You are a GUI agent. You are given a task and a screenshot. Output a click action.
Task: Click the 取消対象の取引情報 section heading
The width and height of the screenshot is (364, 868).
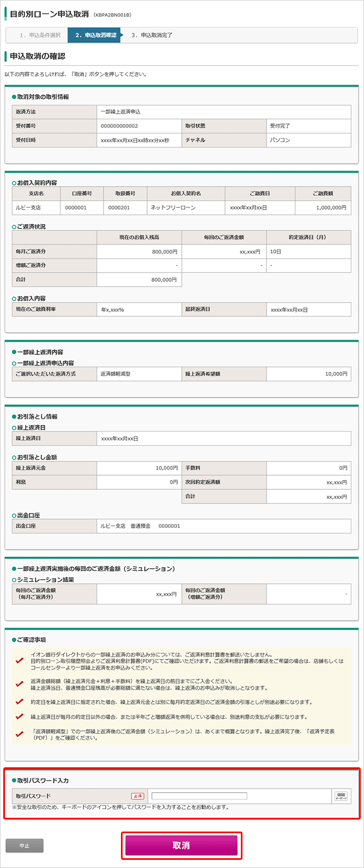tap(43, 97)
